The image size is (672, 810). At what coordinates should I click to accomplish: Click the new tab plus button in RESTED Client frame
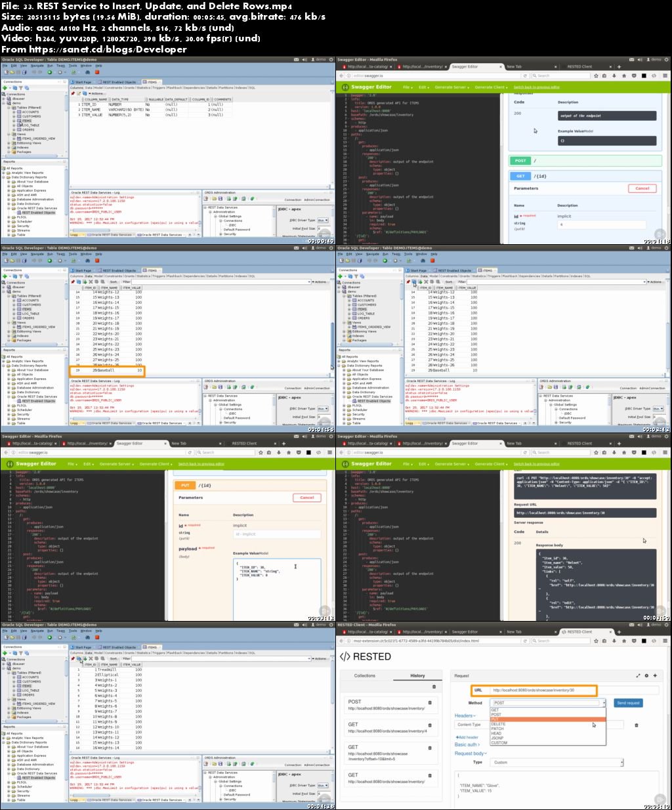pos(618,631)
